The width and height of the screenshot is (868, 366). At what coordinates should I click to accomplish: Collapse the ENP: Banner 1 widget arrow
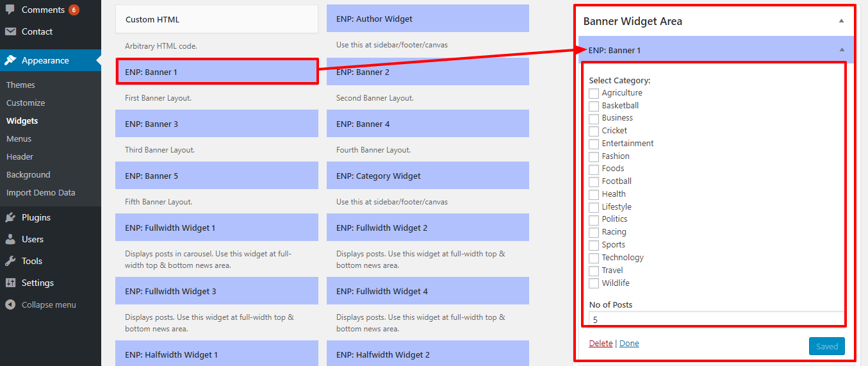(x=841, y=50)
